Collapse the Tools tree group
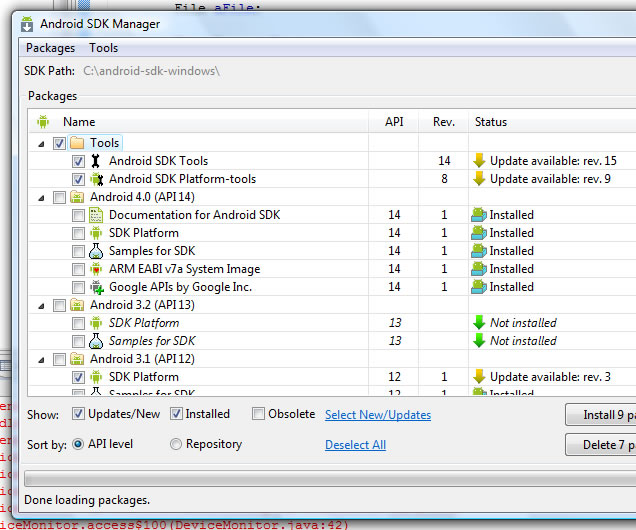The height and width of the screenshot is (530, 636). click(42, 143)
